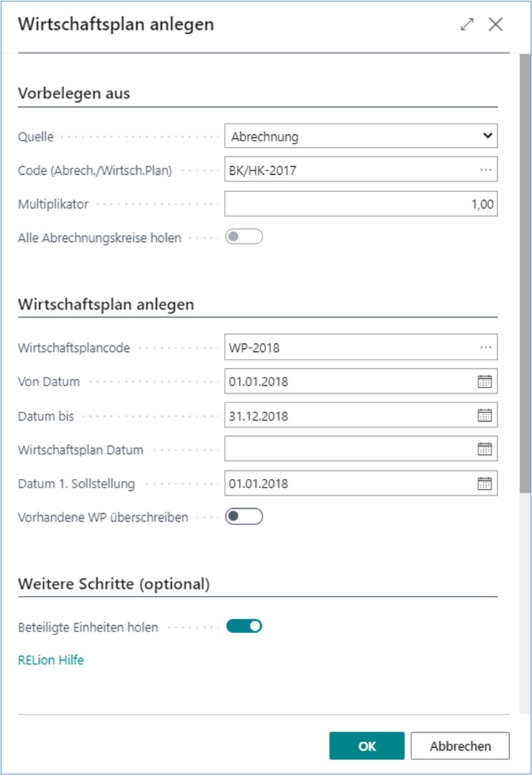Open the Quelle dropdown showing Abrechnung
The height and width of the screenshot is (775, 532).
click(x=360, y=136)
